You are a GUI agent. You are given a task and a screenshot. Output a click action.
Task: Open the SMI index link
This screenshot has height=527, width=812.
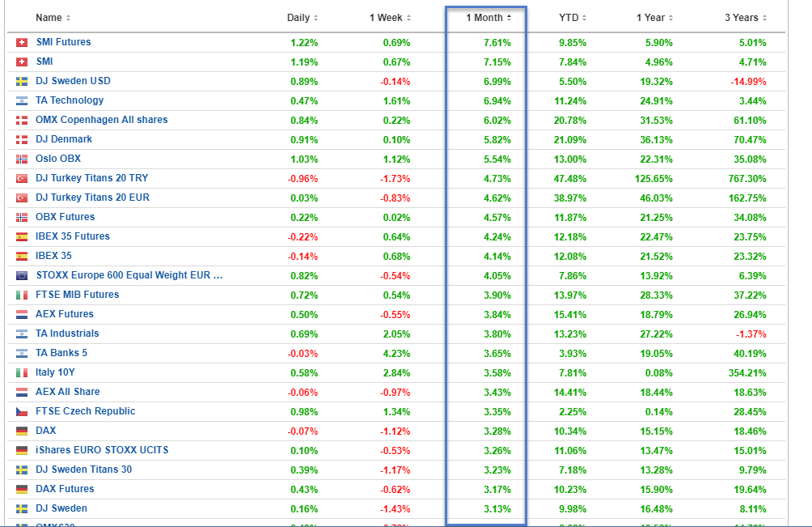pyautogui.click(x=44, y=62)
